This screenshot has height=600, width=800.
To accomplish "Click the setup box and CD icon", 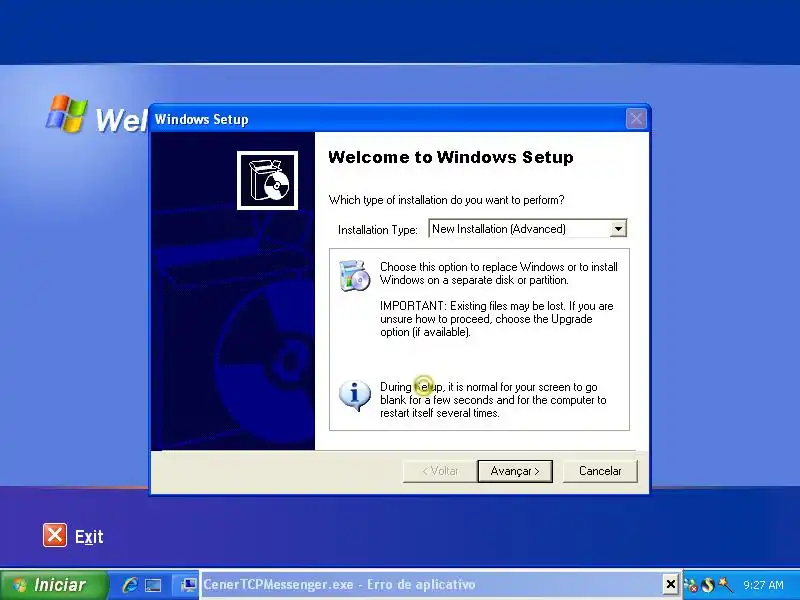I will point(267,180).
